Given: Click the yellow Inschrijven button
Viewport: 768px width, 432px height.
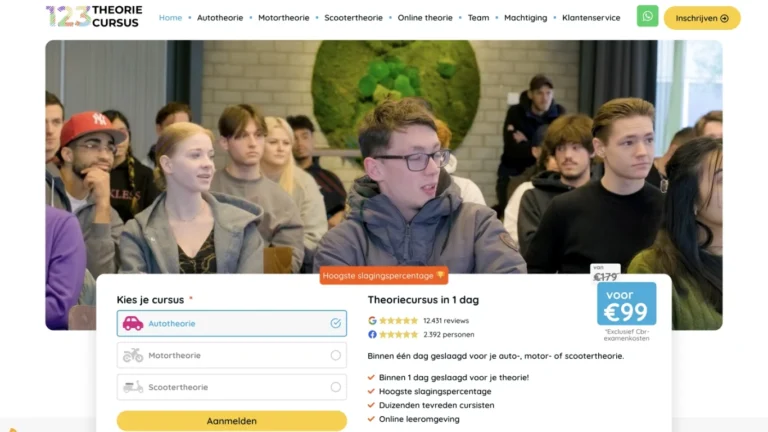Looking at the screenshot, I should pyautogui.click(x=702, y=18).
